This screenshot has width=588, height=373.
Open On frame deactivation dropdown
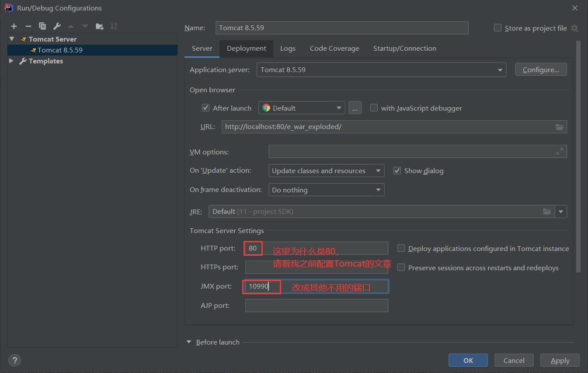pos(326,190)
